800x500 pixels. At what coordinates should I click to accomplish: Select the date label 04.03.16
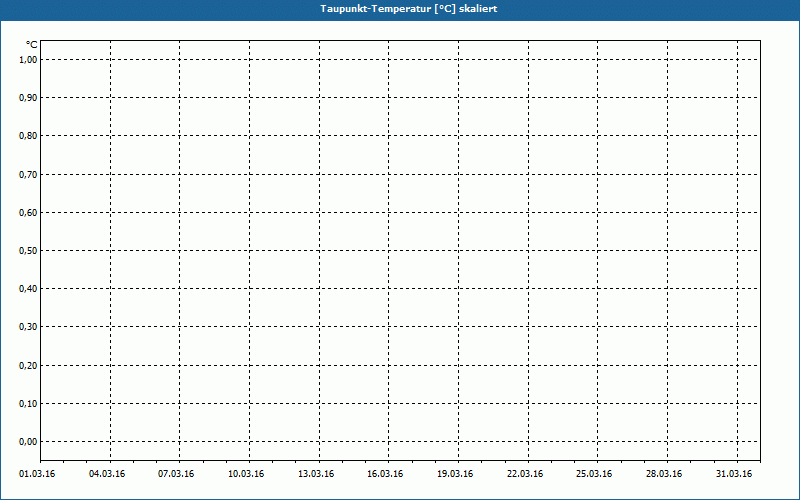pos(107,474)
